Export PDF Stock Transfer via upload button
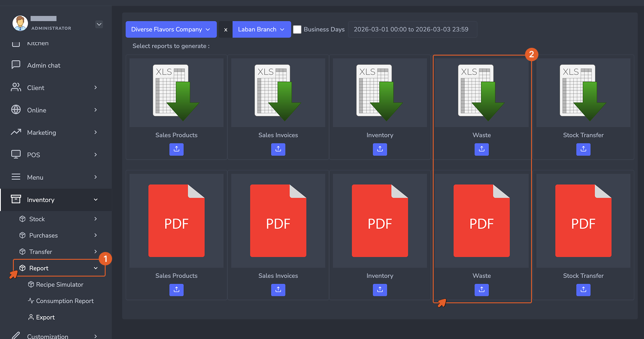The width and height of the screenshot is (644, 339). point(583,290)
